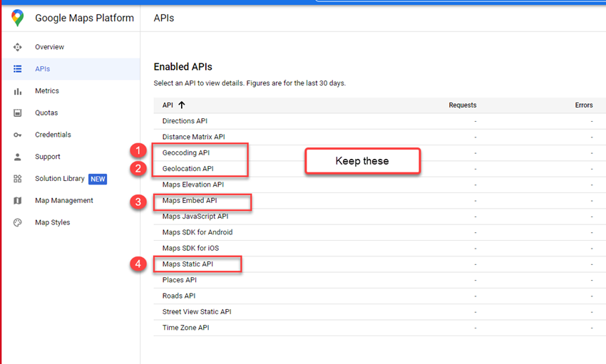Open the Map Management menu item
Image resolution: width=606 pixels, height=364 pixels.
(64, 201)
